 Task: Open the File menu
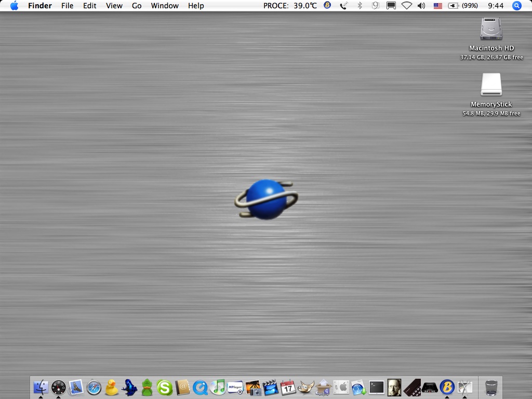click(x=67, y=6)
